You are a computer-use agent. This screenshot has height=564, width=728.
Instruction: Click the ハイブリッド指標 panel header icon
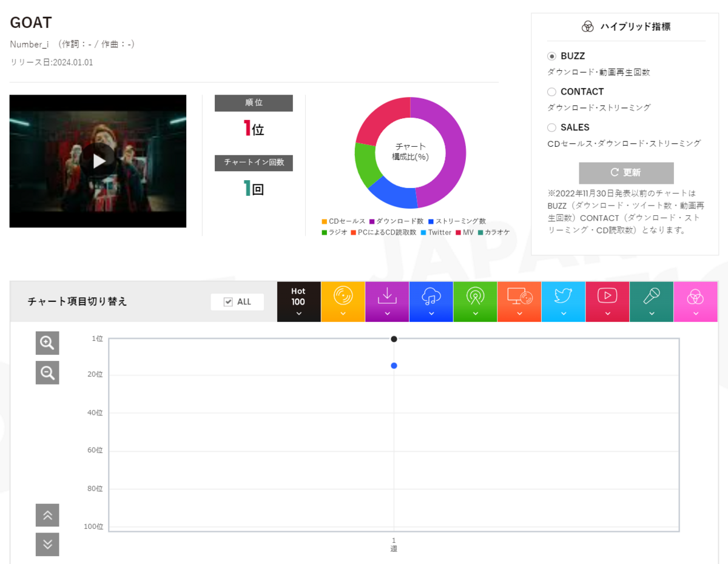pos(587,26)
